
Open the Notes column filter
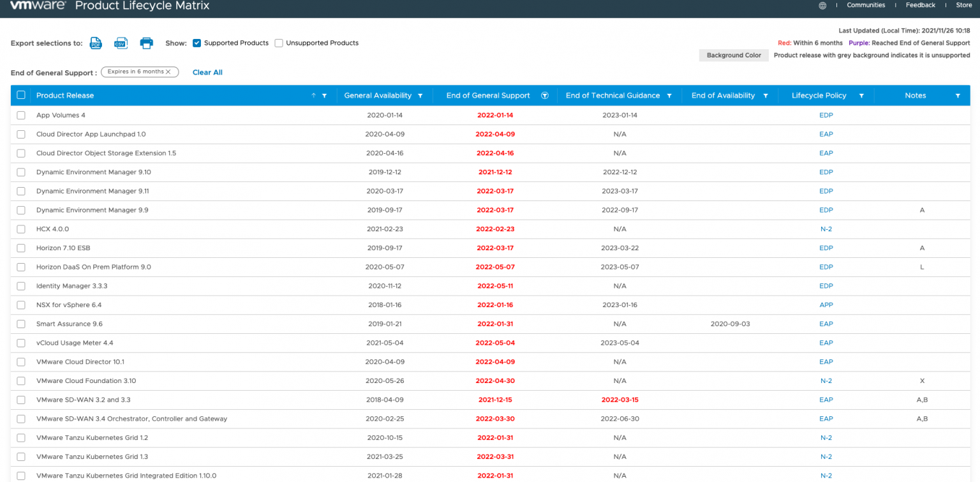958,96
